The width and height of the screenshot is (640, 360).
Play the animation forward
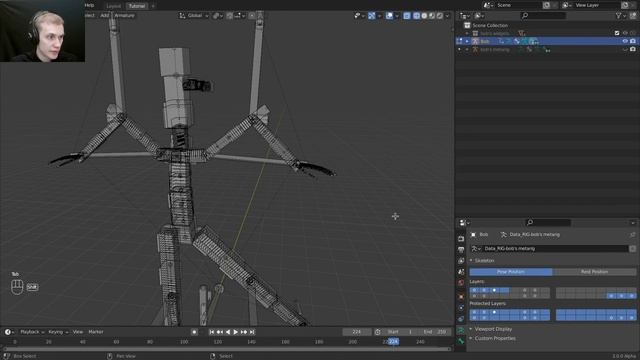click(236, 332)
